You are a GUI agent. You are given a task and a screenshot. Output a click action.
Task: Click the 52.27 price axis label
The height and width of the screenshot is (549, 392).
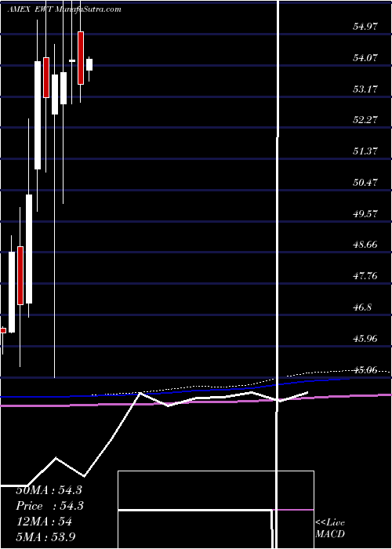[365, 120]
